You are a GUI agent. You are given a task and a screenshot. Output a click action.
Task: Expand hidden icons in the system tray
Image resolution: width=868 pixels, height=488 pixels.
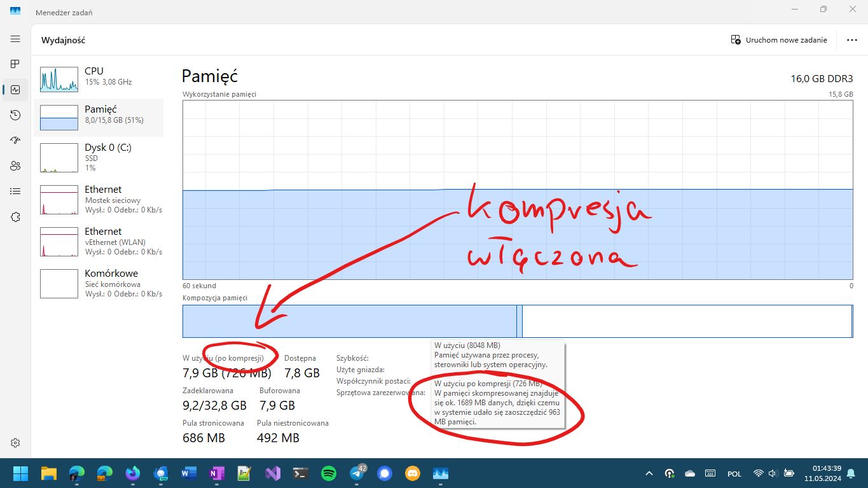[649, 473]
